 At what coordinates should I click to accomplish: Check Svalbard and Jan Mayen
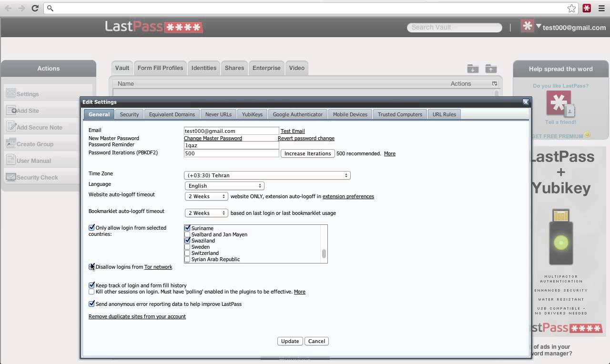point(187,234)
